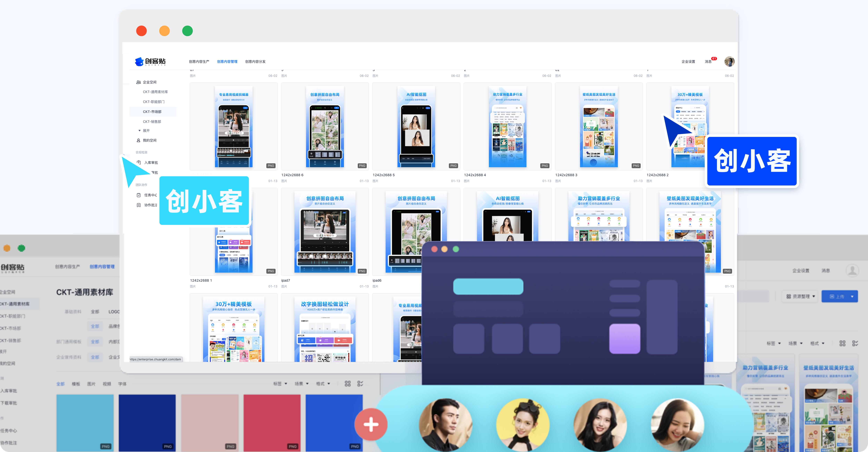Image resolution: width=868 pixels, height=452 pixels.
Task: Select highlighted CKT-市场部 in the sidebar
Action: (152, 112)
